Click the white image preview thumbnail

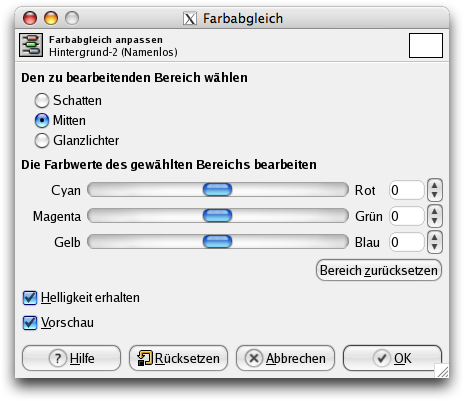point(426,45)
